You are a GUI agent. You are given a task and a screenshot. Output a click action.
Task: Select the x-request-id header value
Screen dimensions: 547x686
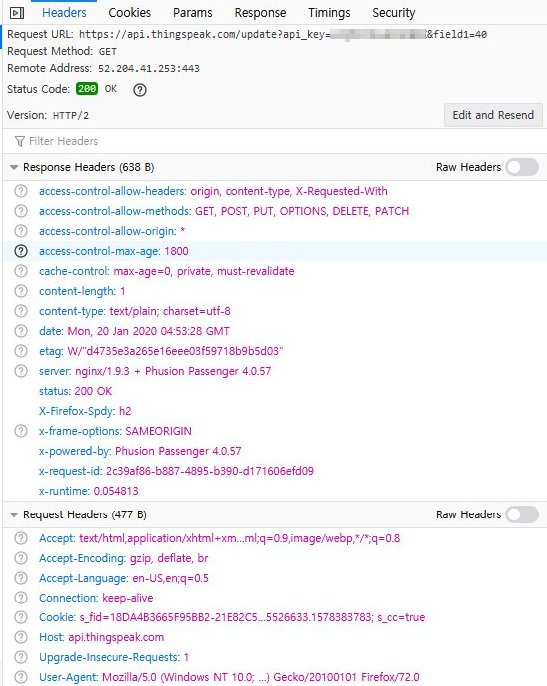click(210, 471)
